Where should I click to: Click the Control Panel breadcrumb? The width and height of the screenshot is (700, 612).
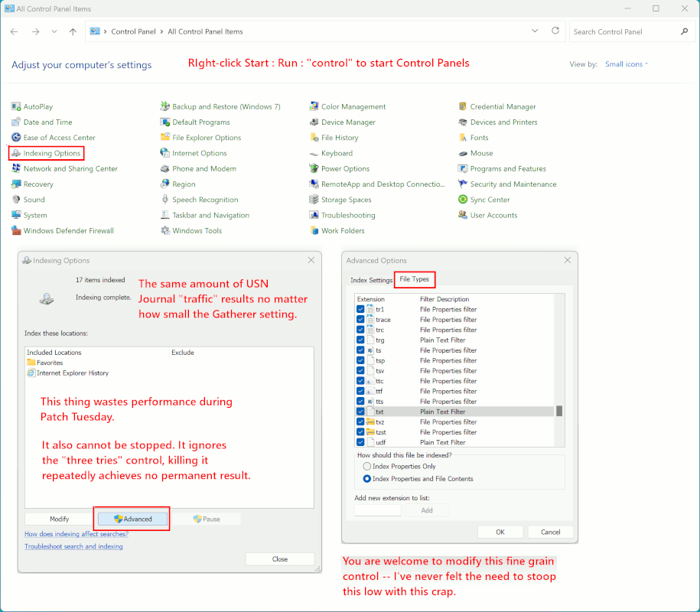click(133, 31)
